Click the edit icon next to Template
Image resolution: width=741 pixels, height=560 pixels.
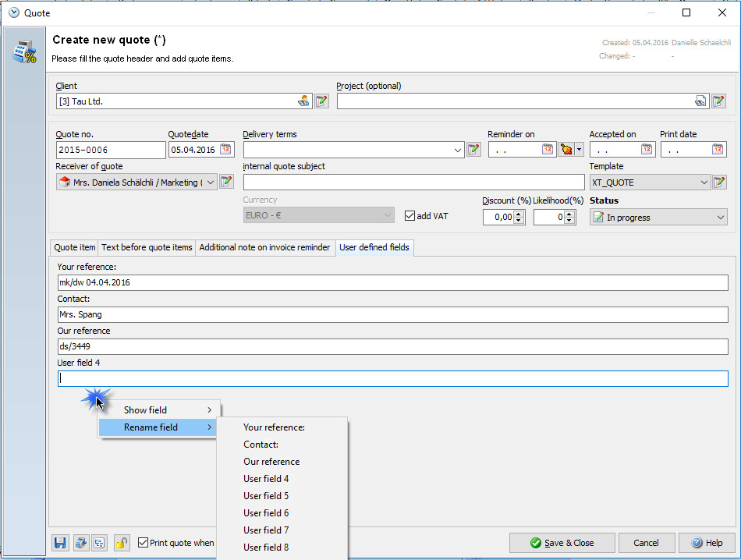719,183
